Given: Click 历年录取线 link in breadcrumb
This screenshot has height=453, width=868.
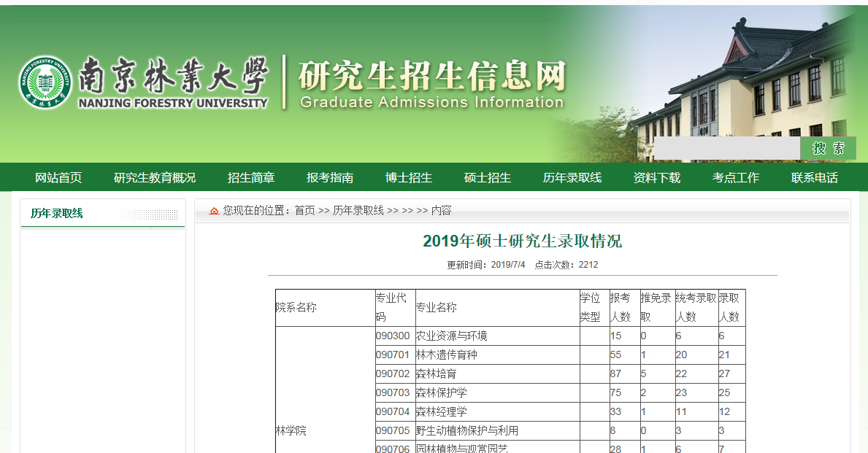Looking at the screenshot, I should tap(358, 211).
